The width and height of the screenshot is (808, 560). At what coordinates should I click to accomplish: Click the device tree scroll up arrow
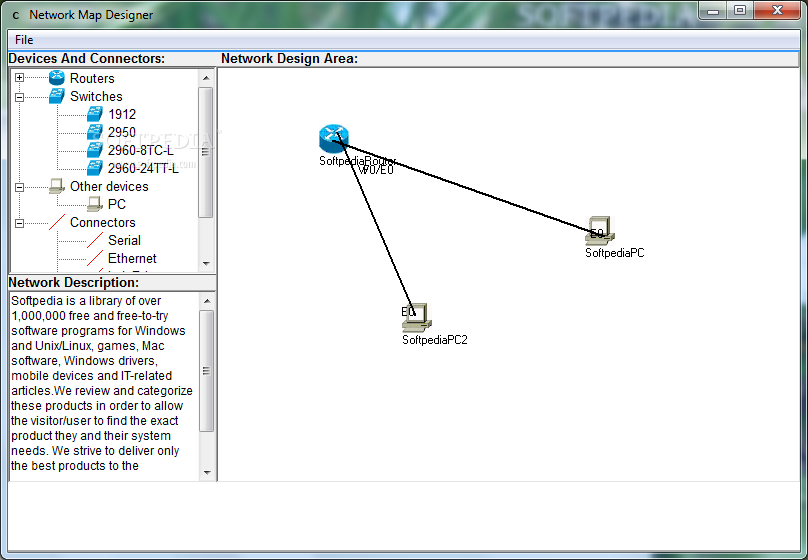click(206, 78)
